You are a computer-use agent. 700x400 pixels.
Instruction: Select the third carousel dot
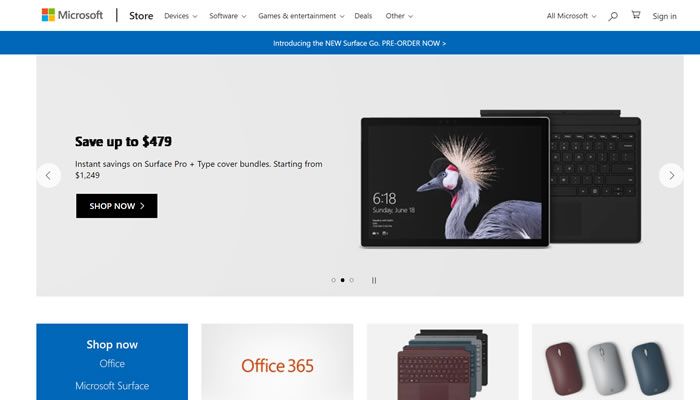(351, 280)
